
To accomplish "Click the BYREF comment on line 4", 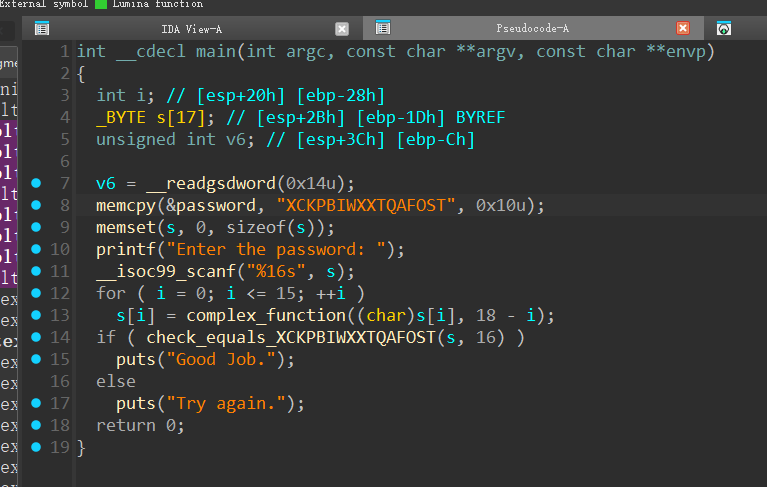I will pyautogui.click(x=480, y=117).
